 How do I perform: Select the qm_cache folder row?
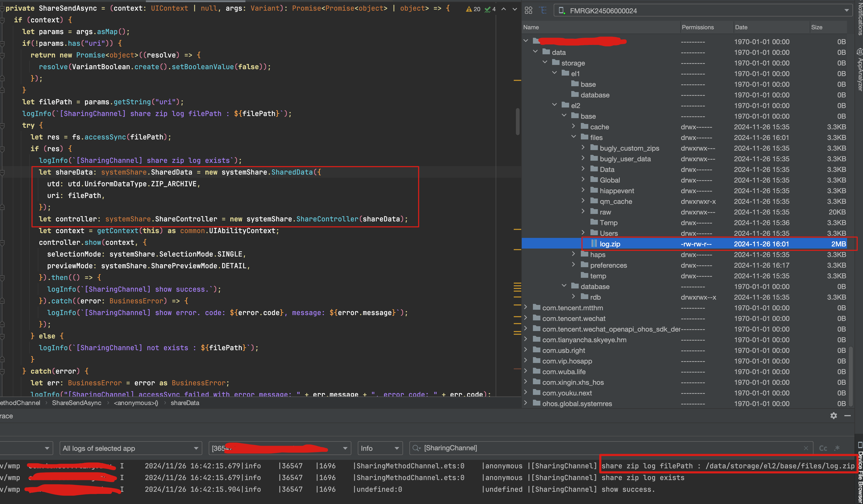click(x=685, y=201)
